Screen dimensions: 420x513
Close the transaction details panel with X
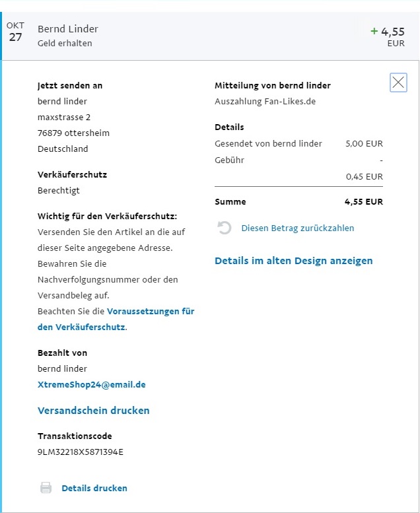tap(398, 83)
